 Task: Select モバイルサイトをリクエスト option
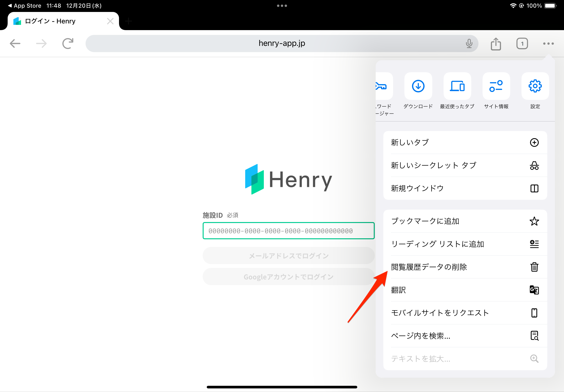465,313
